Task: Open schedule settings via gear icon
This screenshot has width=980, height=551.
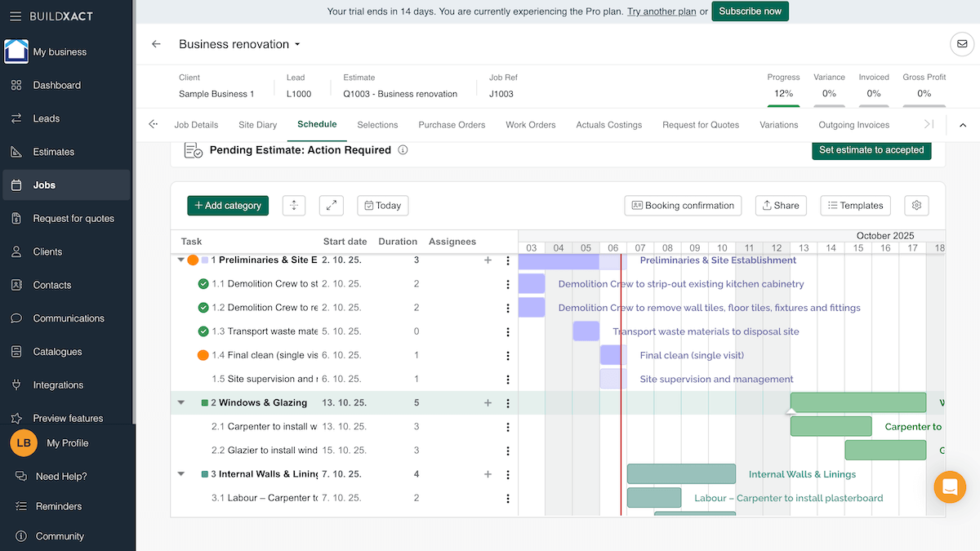Action: point(916,206)
